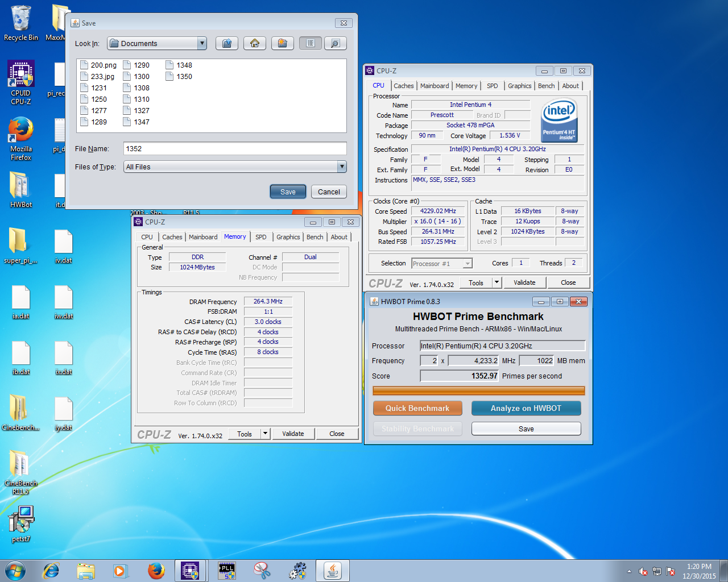Select HWBot desktop folder icon
This screenshot has height=582, width=728.
(21, 190)
